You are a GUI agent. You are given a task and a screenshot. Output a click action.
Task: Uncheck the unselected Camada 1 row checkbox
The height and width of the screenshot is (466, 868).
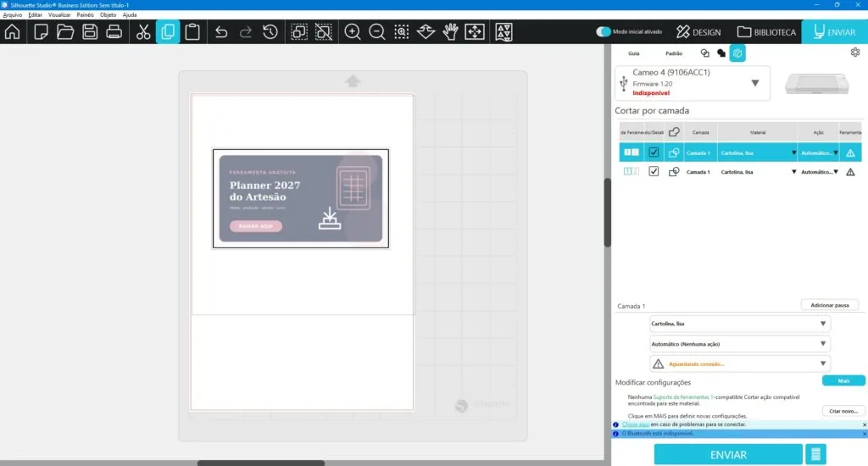[x=654, y=171]
